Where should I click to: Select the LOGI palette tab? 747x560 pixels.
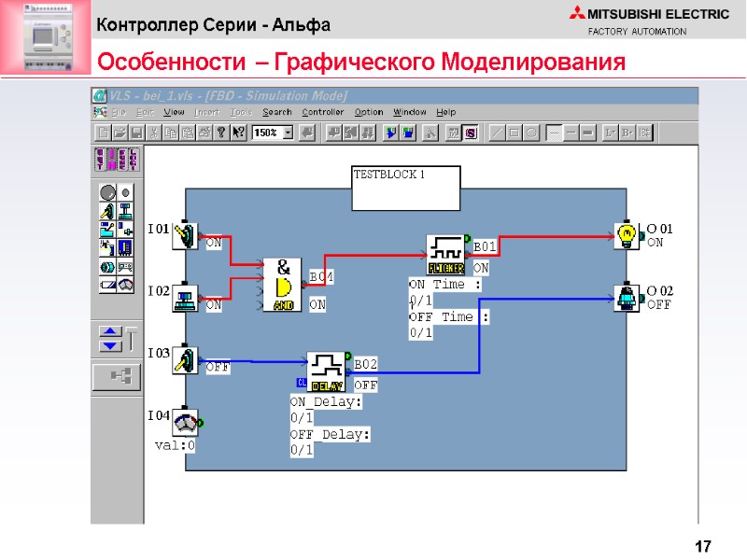click(134, 159)
